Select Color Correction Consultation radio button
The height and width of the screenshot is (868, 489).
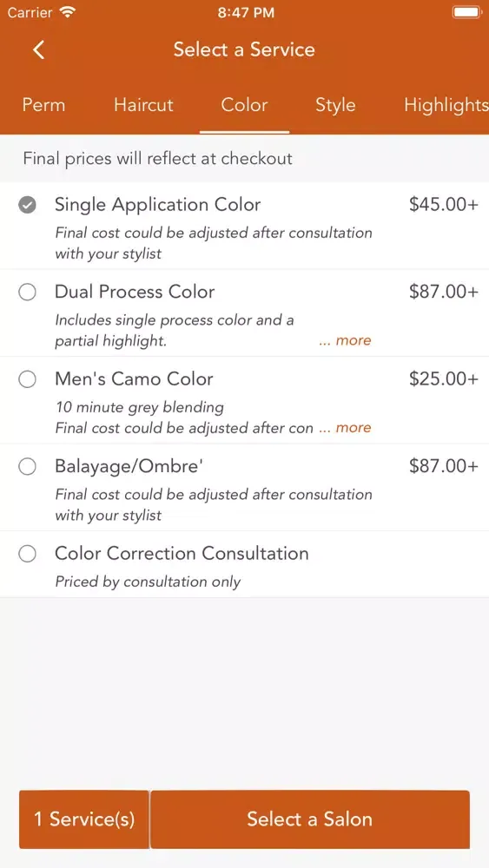tap(27, 554)
